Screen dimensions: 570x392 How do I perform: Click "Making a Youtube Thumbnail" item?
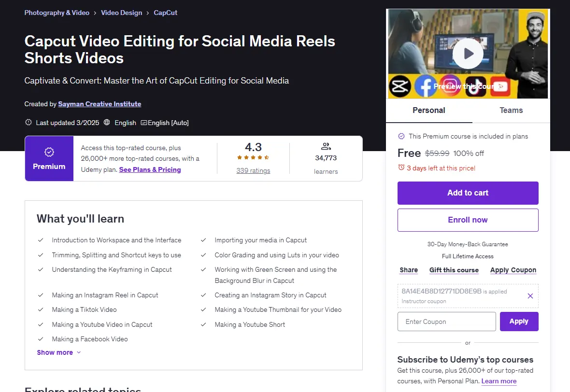click(x=278, y=309)
